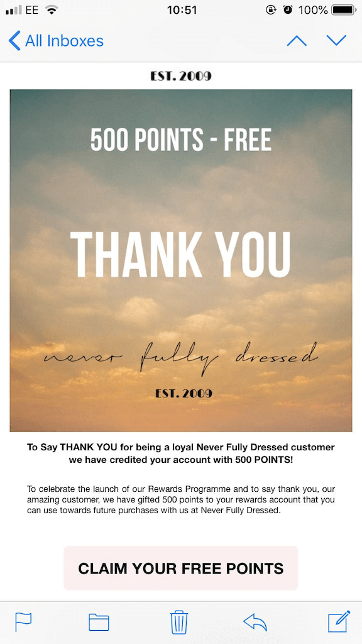
Task: Tap the back chevron beside All Inboxes
Action: tap(13, 40)
